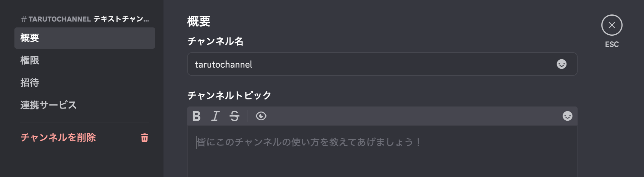Apply italic formatting to the channel topic
The image size is (644, 177).
pyautogui.click(x=216, y=116)
